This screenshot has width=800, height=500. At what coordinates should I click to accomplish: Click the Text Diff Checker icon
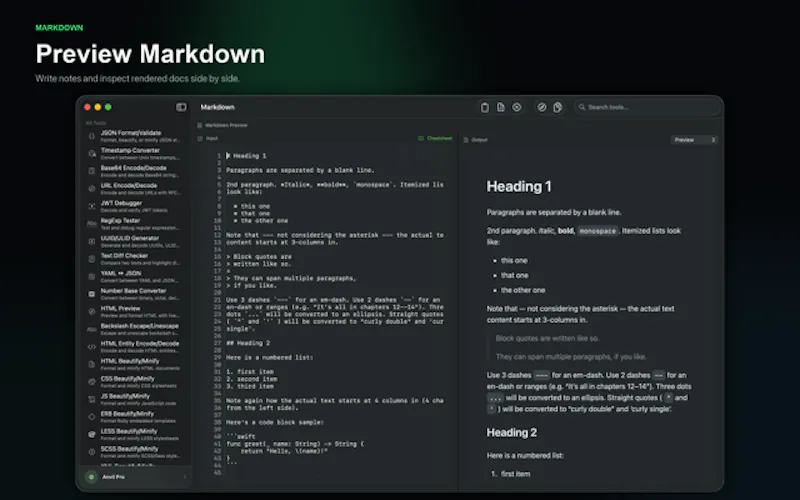pyautogui.click(x=92, y=259)
